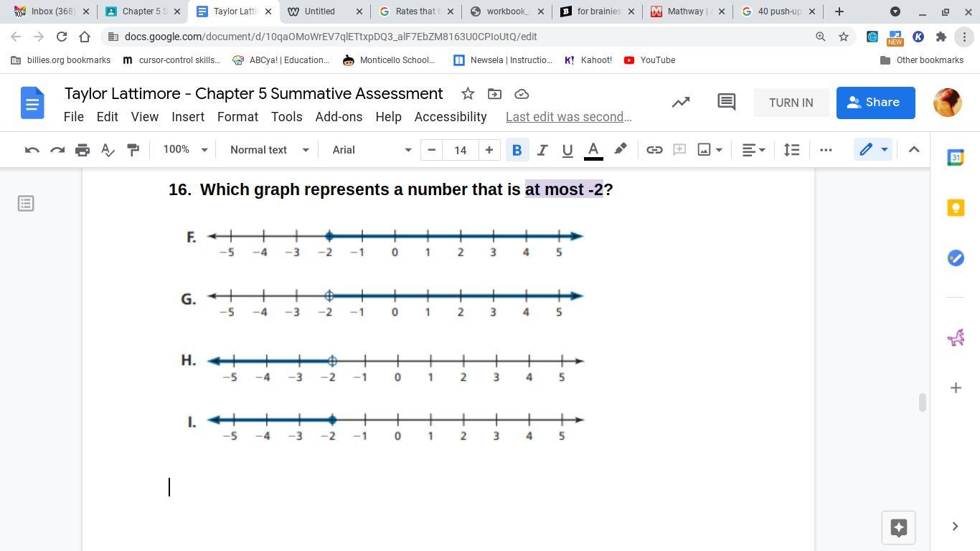The width and height of the screenshot is (980, 551).
Task: Click the Insert link icon
Action: click(654, 150)
